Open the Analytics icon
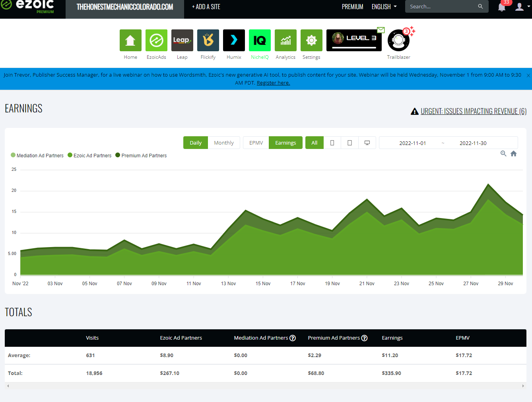Image resolution: width=532 pixels, height=402 pixels. (285, 40)
